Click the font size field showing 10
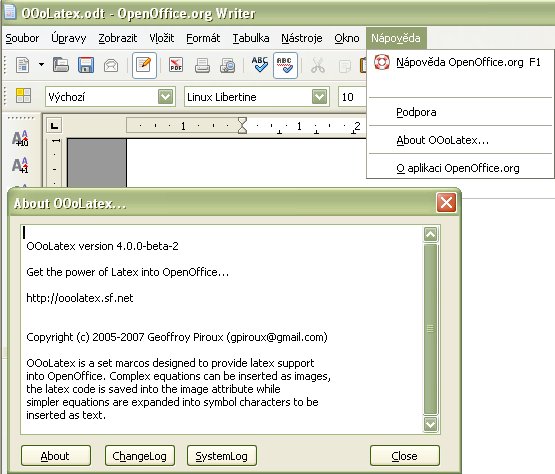Screen dimensions: 555x474 coord(352,97)
